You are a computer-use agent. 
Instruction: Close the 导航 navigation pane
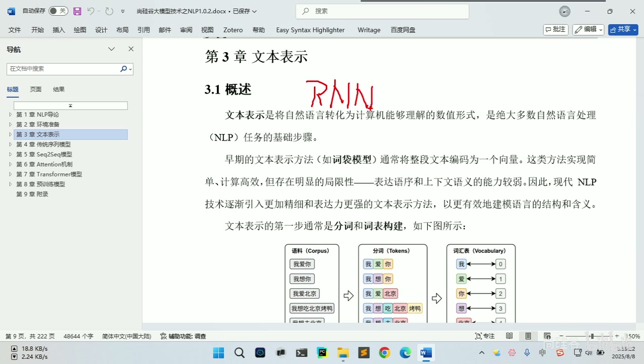pos(131,49)
